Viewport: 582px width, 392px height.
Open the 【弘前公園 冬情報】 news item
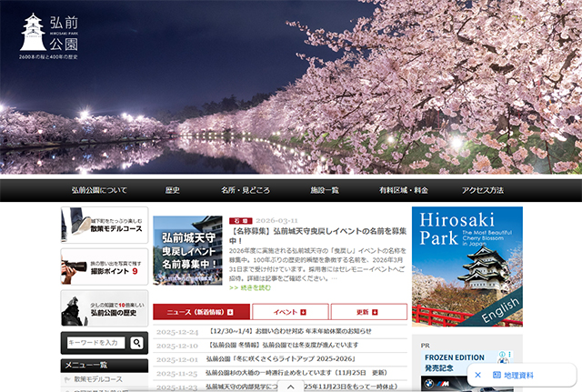point(284,346)
